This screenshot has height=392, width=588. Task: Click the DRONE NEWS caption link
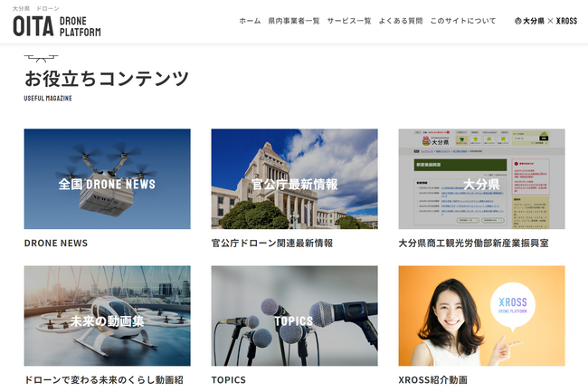point(56,244)
